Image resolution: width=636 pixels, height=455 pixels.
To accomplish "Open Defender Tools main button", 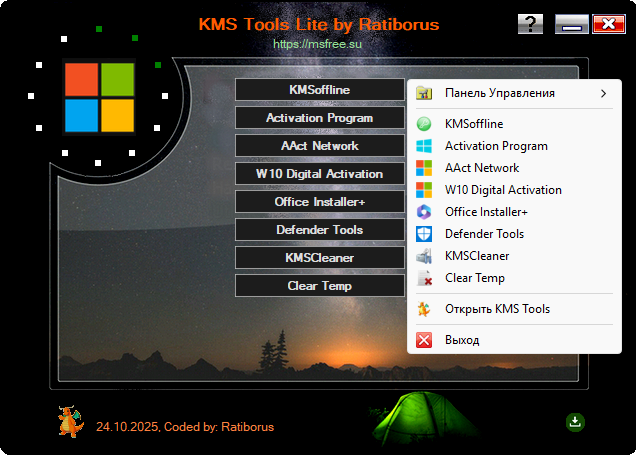I will point(320,230).
